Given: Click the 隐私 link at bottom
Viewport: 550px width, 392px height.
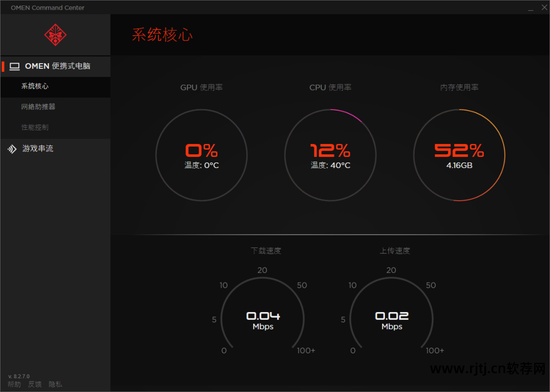Looking at the screenshot, I should coord(56,384).
